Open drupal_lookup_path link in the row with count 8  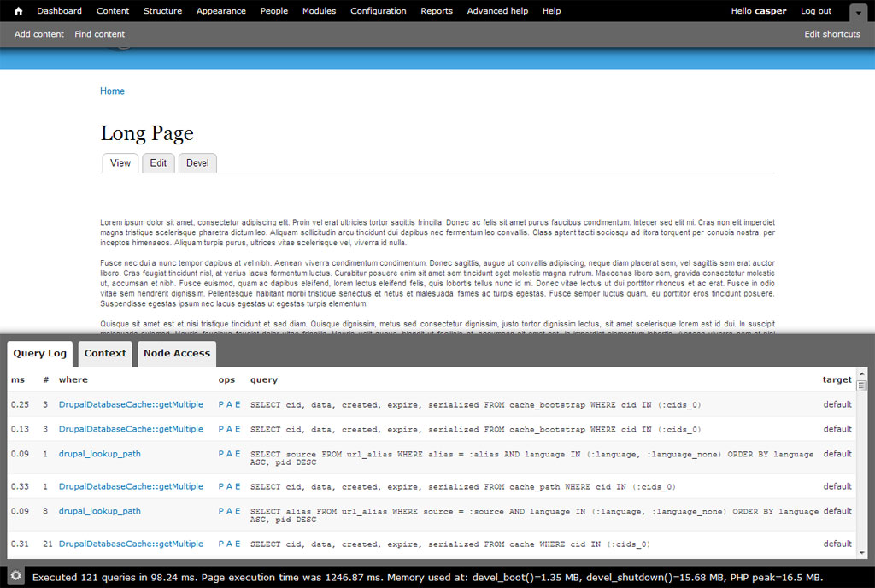(99, 511)
